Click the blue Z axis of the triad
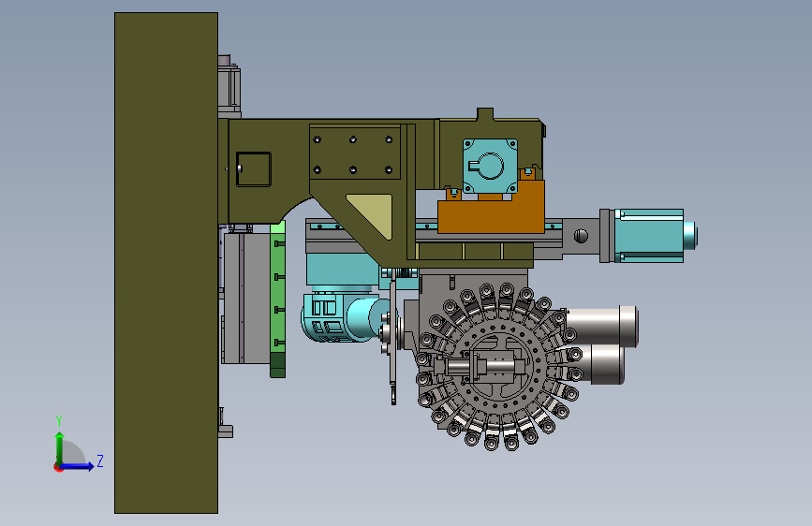Screen dimensions: 812x526 coord(78,466)
